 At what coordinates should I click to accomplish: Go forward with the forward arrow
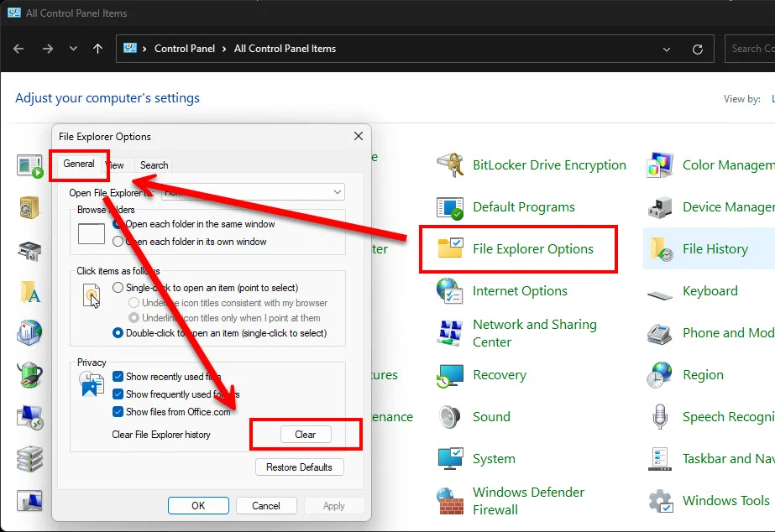coord(48,49)
